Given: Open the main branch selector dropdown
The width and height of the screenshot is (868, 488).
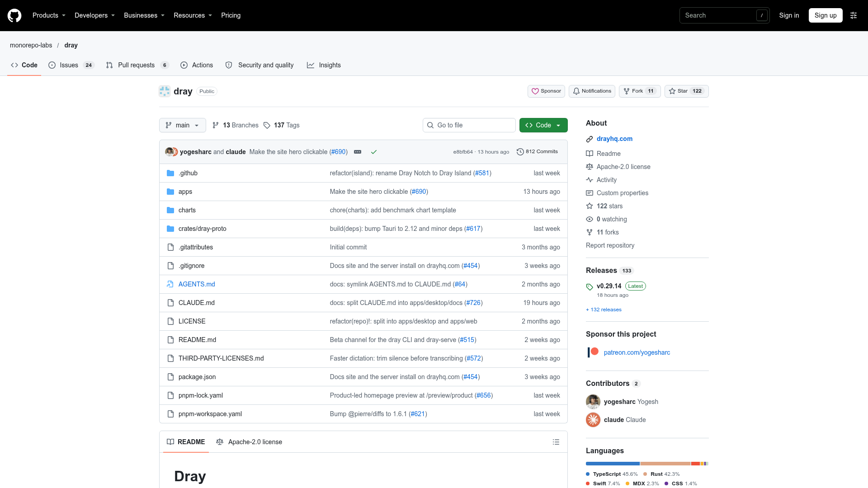Looking at the screenshot, I should [183, 125].
